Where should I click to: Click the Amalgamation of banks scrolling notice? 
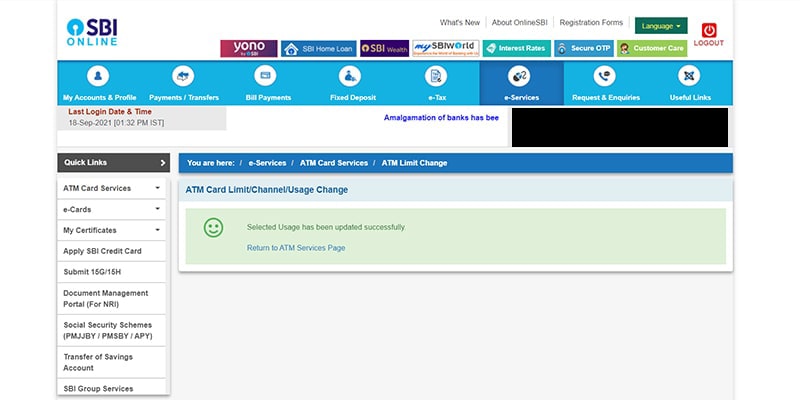(441, 117)
